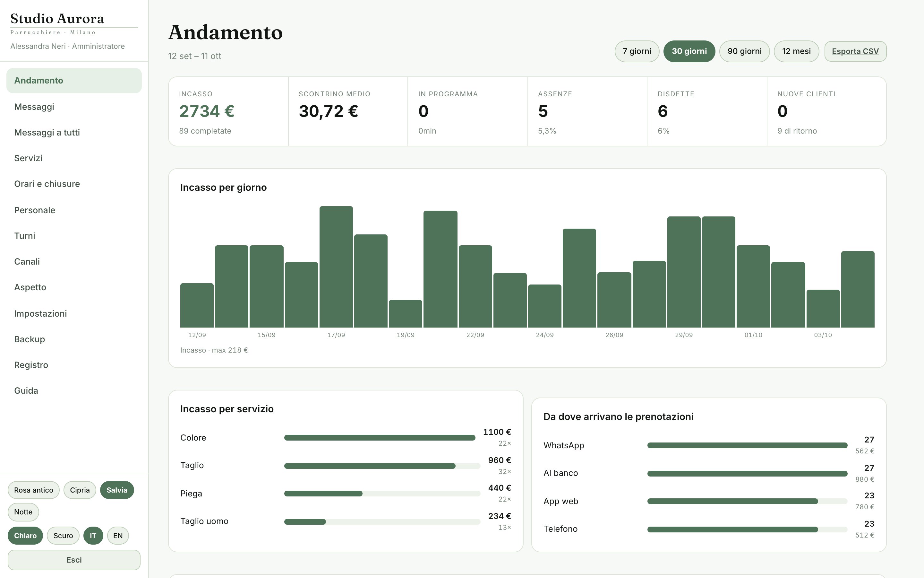Viewport: 924px width, 578px height.
Task: Open the Aspetto settings
Action: (74, 287)
